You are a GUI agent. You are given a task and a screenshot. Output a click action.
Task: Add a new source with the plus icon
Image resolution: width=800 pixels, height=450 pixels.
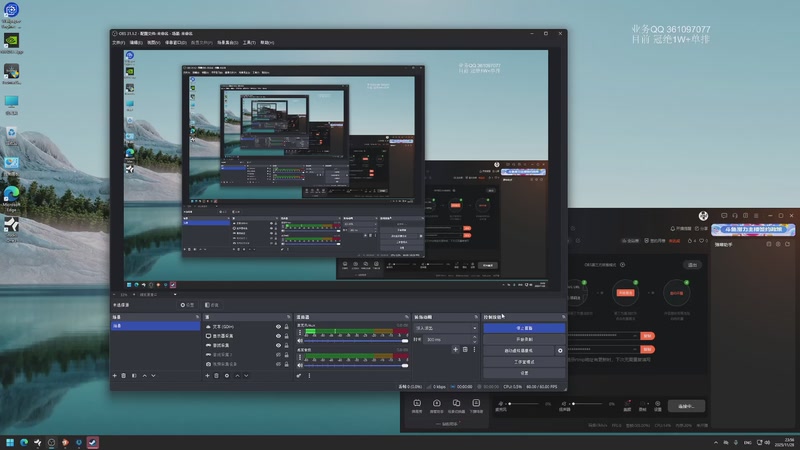(207, 376)
